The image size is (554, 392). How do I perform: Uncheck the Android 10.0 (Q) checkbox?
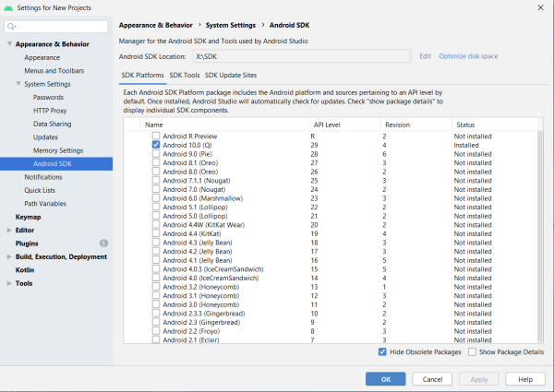156,145
